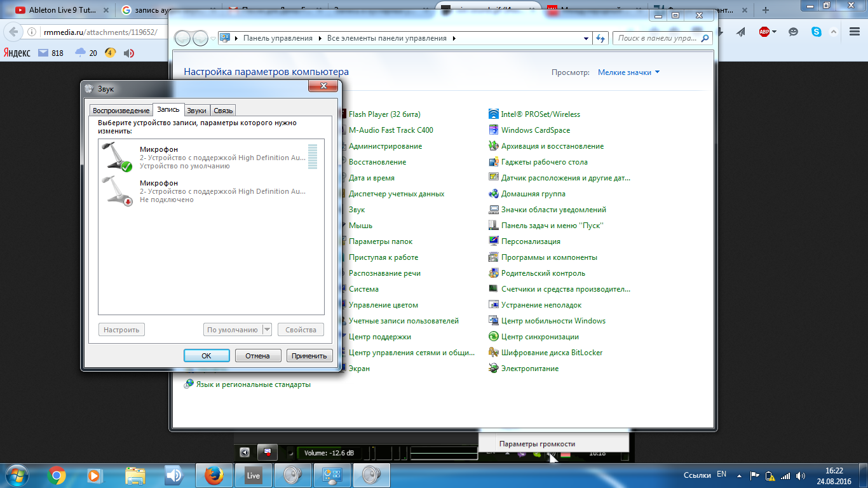Select the default Микрофон device (Устройство по умолчанию)

tap(211, 156)
